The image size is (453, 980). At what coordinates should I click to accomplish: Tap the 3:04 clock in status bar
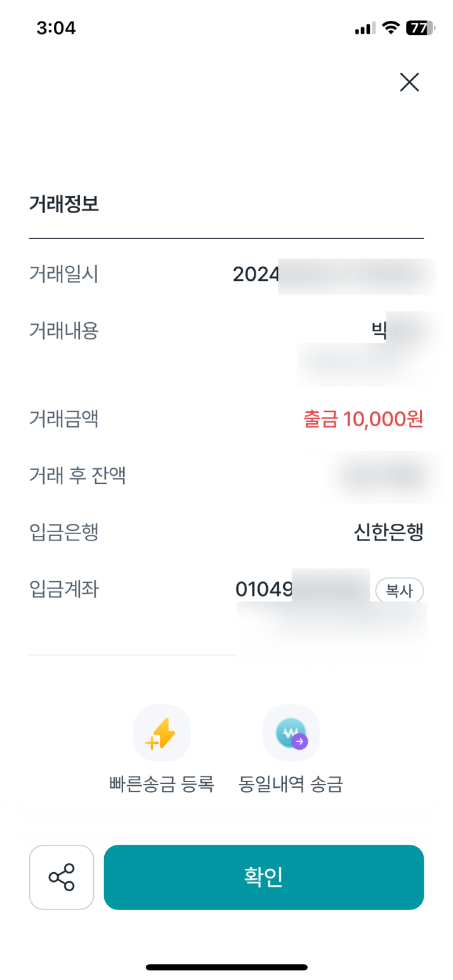pyautogui.click(x=56, y=28)
